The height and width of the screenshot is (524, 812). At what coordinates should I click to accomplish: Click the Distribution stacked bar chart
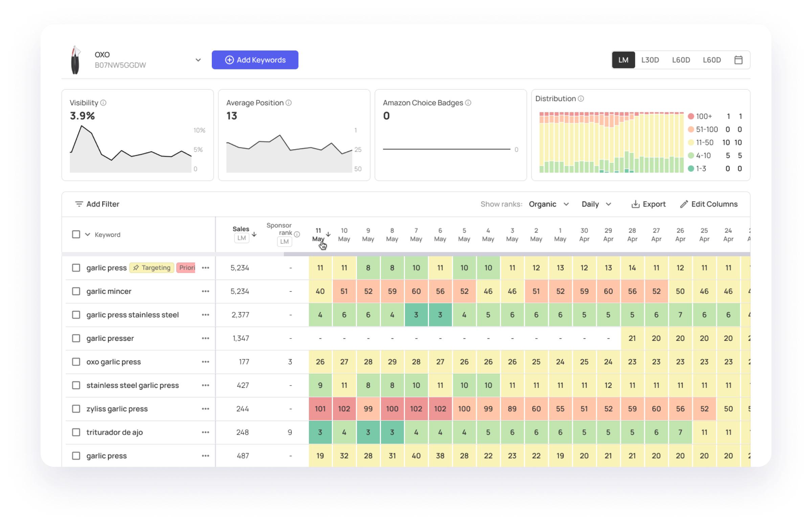click(x=611, y=142)
